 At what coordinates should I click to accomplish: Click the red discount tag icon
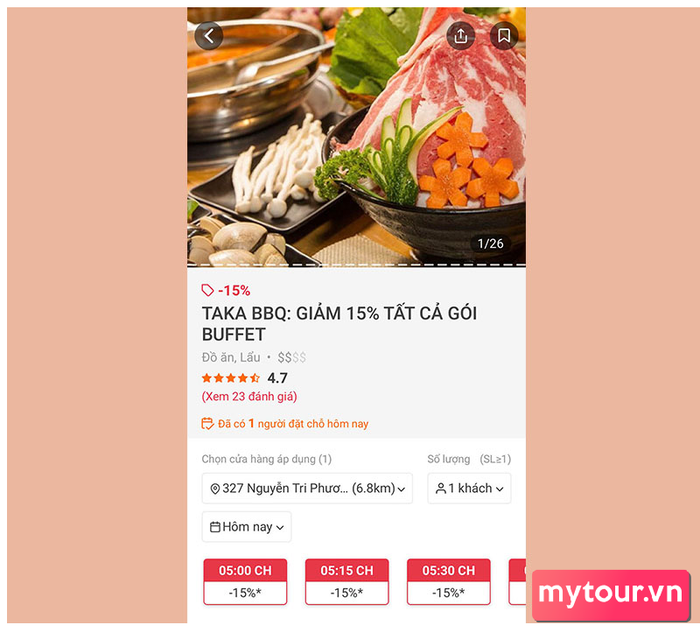[208, 290]
